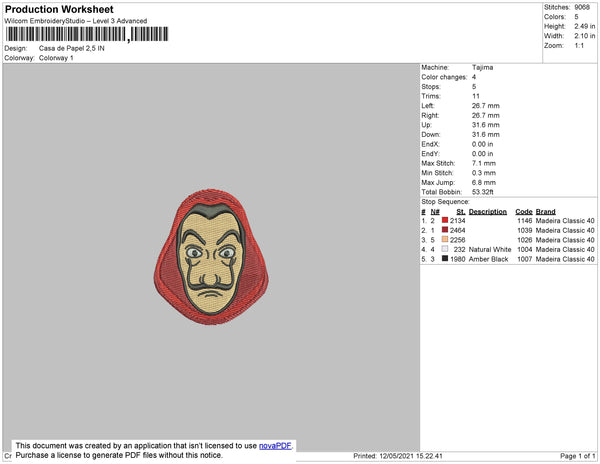Click the Width value '2.10 in'

(584, 36)
